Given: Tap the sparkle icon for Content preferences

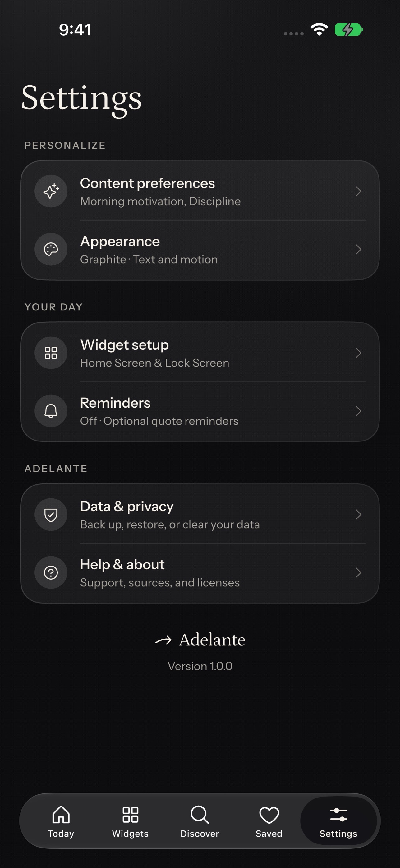Looking at the screenshot, I should click(51, 191).
